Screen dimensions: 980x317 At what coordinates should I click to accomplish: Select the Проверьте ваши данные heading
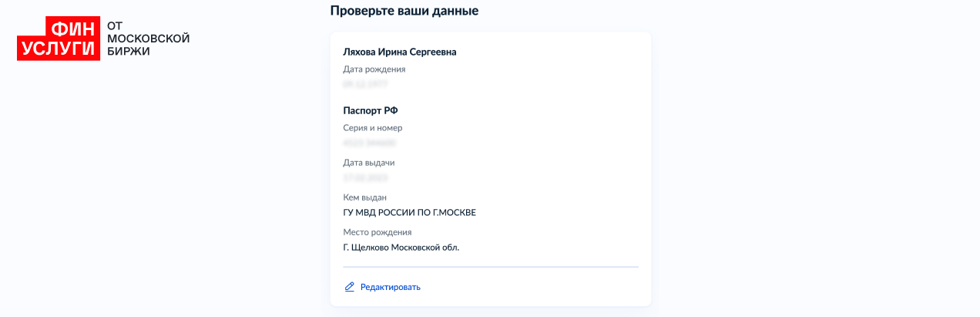coord(404,11)
